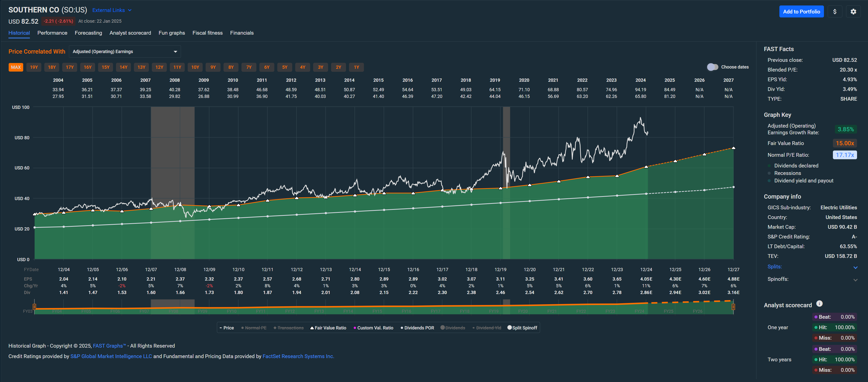Open the Forecasting tab
This screenshot has height=382, width=868.
[x=88, y=33]
